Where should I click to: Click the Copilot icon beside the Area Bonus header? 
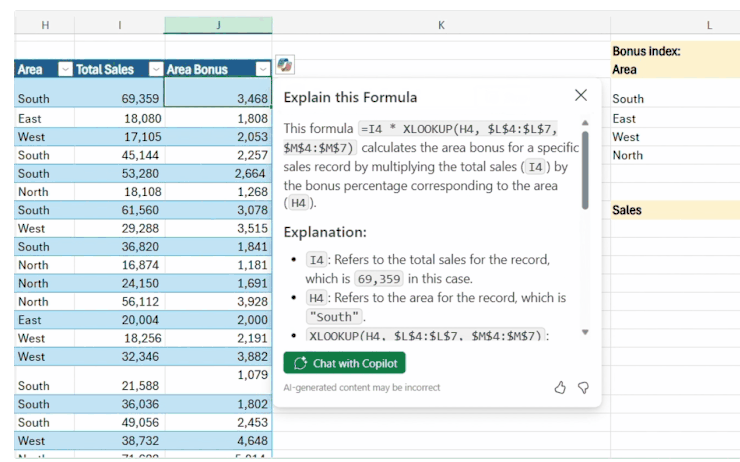(x=285, y=65)
